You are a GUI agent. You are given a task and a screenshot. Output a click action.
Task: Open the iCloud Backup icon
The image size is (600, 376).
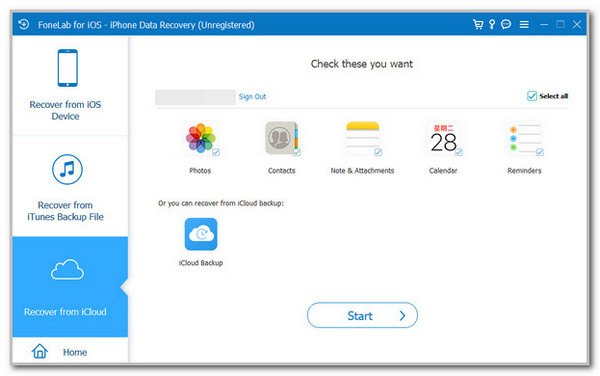click(201, 234)
